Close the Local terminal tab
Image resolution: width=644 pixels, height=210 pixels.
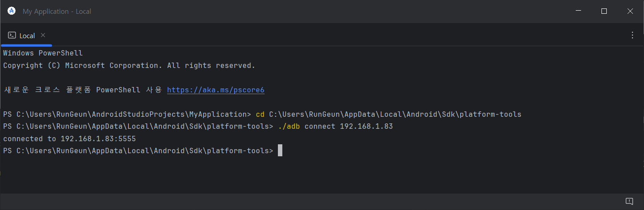click(x=43, y=35)
